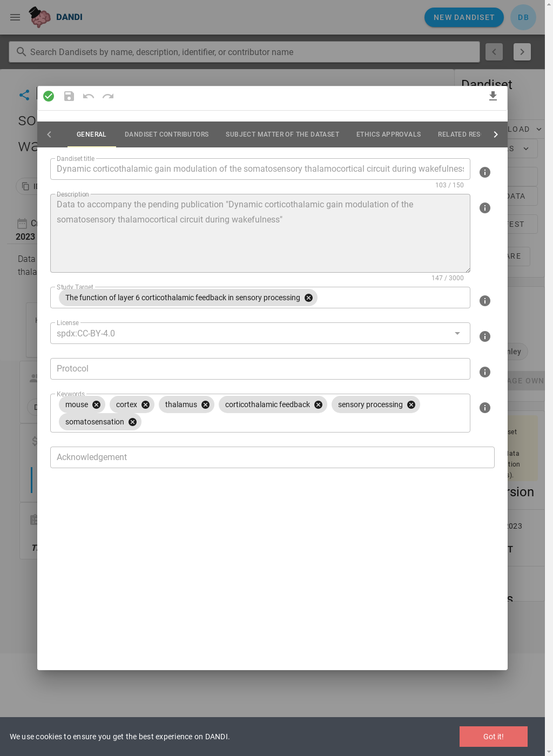Show info for Study Target field
This screenshot has height=756, width=553.
(x=485, y=301)
